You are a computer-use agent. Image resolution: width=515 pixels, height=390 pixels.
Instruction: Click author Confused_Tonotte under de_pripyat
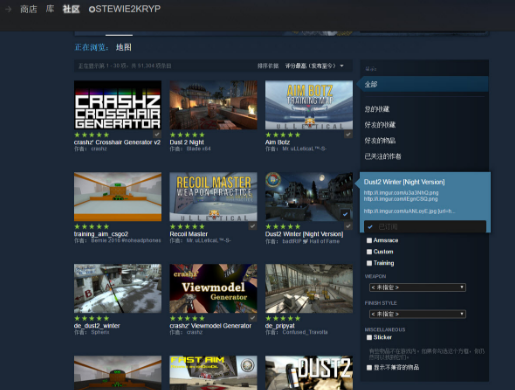pos(305,332)
